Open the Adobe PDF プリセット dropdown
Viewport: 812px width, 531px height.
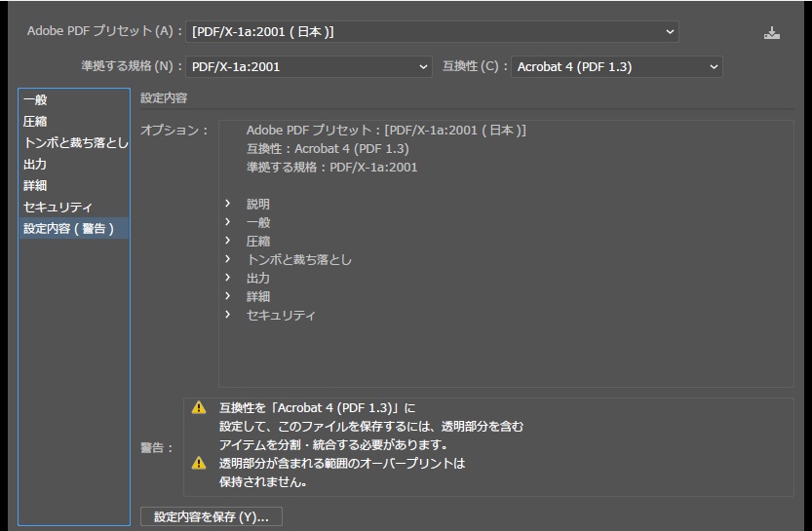point(432,31)
